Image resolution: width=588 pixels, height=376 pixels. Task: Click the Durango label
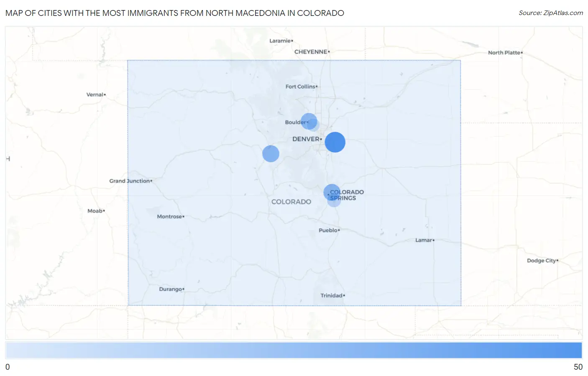point(171,289)
